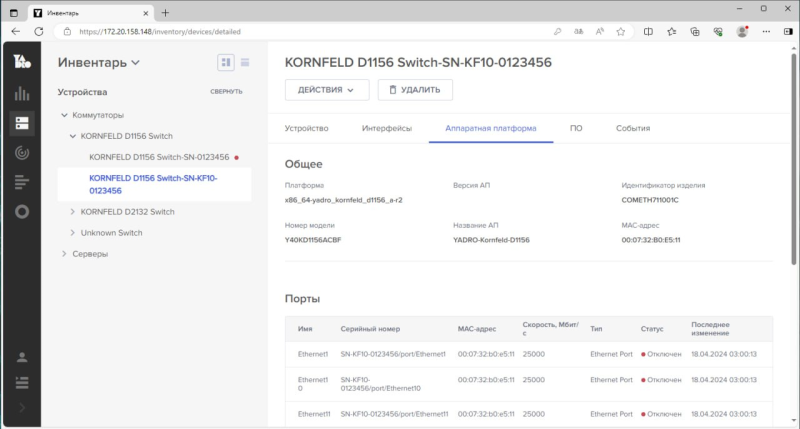Click the YADRO-Kornfeld-D1156 platform name value
Viewport: 800px width, 429px height.
click(491, 240)
